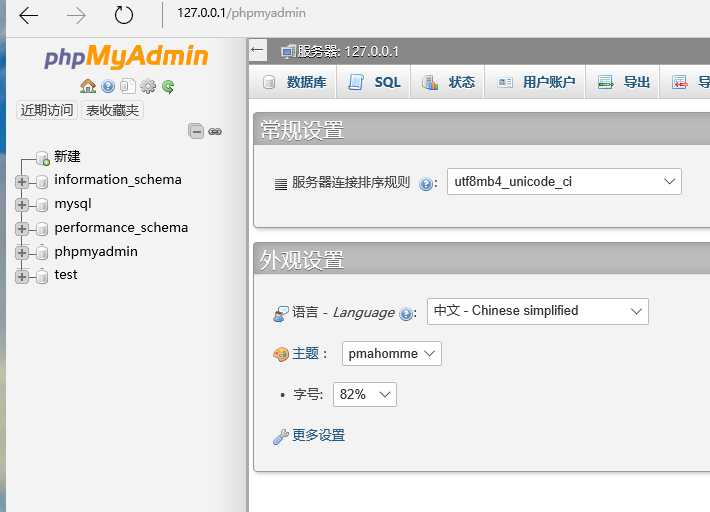The width and height of the screenshot is (710, 512).
Task: Open the font size dropdown showing 82%
Action: pyautogui.click(x=365, y=394)
